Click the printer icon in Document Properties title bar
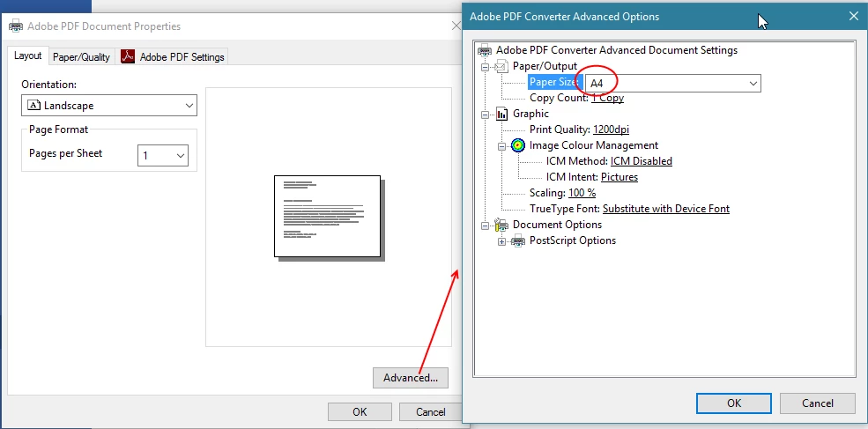This screenshot has width=868, height=429. point(16,26)
